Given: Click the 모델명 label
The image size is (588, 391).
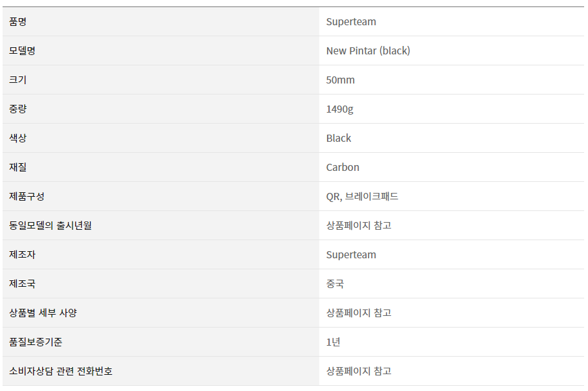Looking at the screenshot, I should click(x=22, y=50).
